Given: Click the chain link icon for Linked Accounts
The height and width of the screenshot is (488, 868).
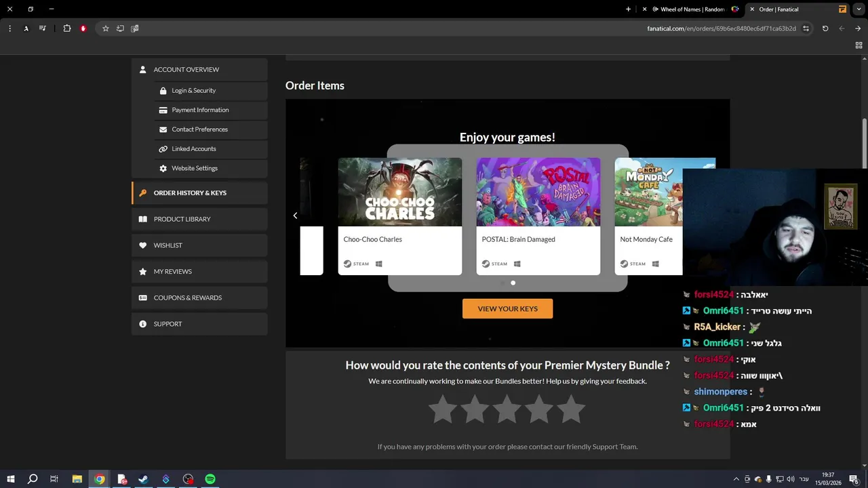Looking at the screenshot, I should point(163,149).
